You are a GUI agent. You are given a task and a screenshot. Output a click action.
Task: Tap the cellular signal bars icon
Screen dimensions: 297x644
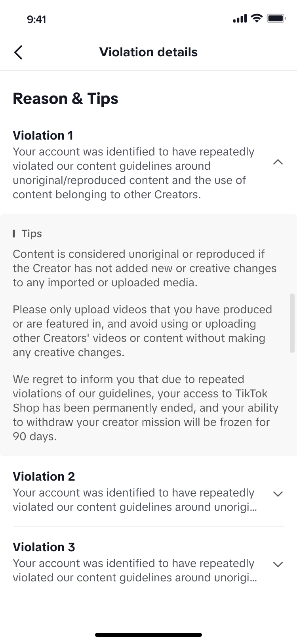240,19
